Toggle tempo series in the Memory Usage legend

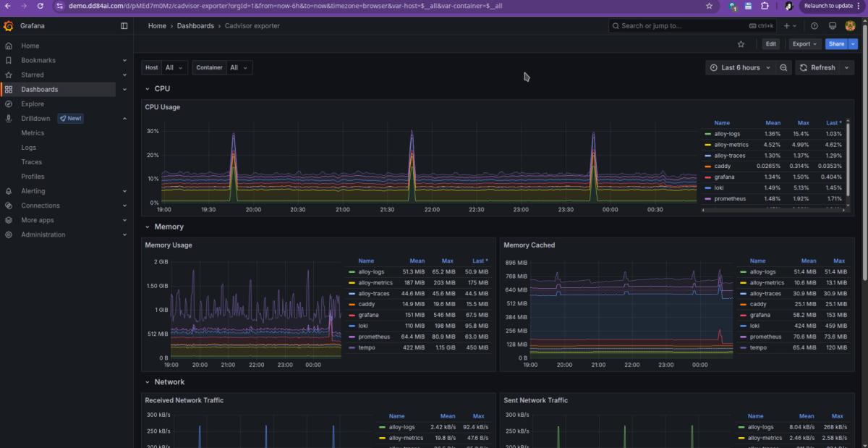point(367,347)
